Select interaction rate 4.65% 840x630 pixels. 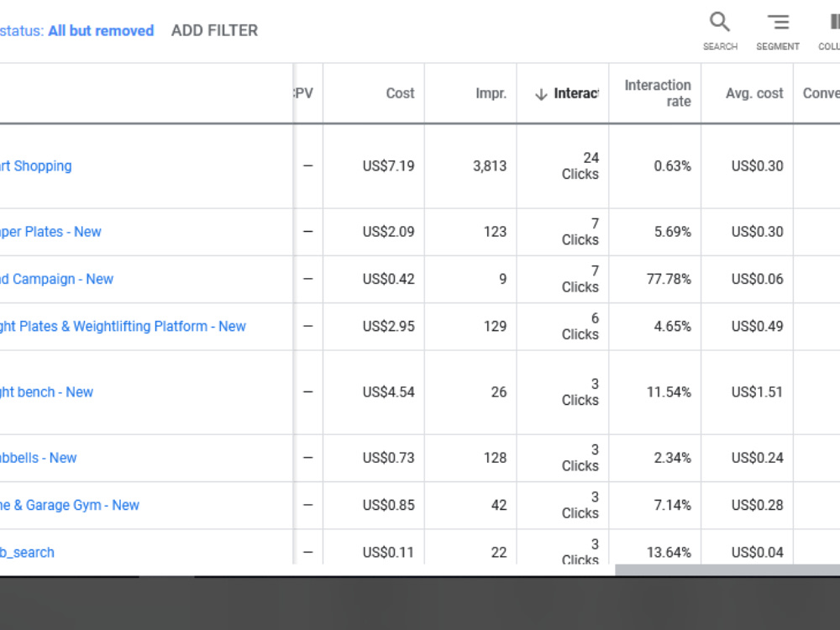coord(672,326)
